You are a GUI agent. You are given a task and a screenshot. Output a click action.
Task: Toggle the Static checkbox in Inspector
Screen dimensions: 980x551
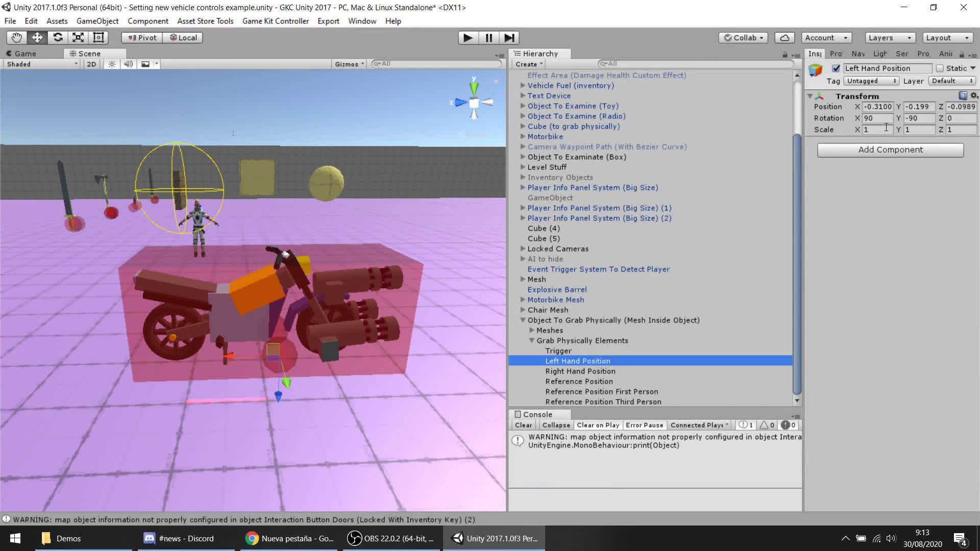tap(939, 68)
